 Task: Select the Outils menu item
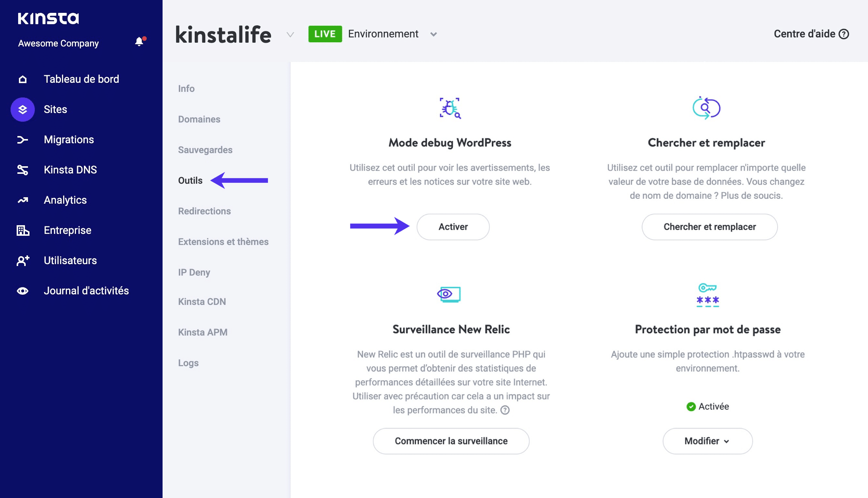(190, 180)
